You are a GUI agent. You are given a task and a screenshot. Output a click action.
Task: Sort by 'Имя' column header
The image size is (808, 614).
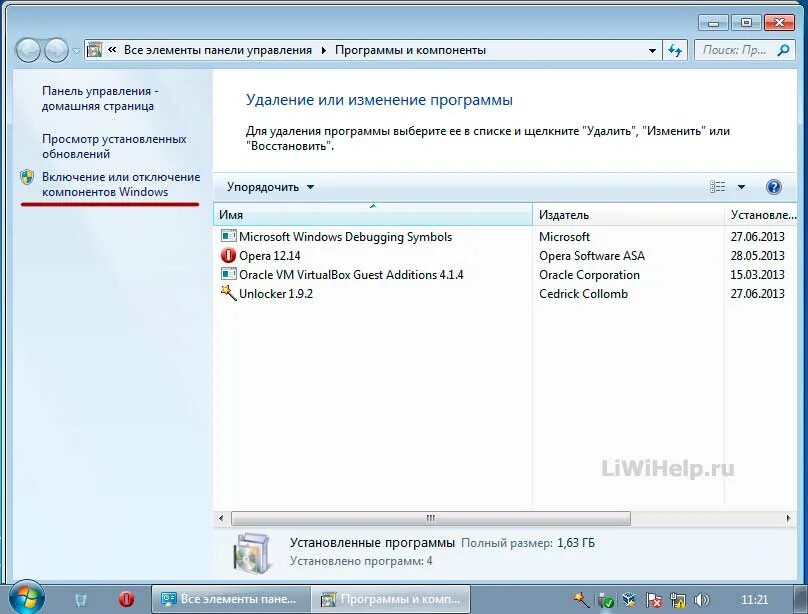tap(373, 215)
